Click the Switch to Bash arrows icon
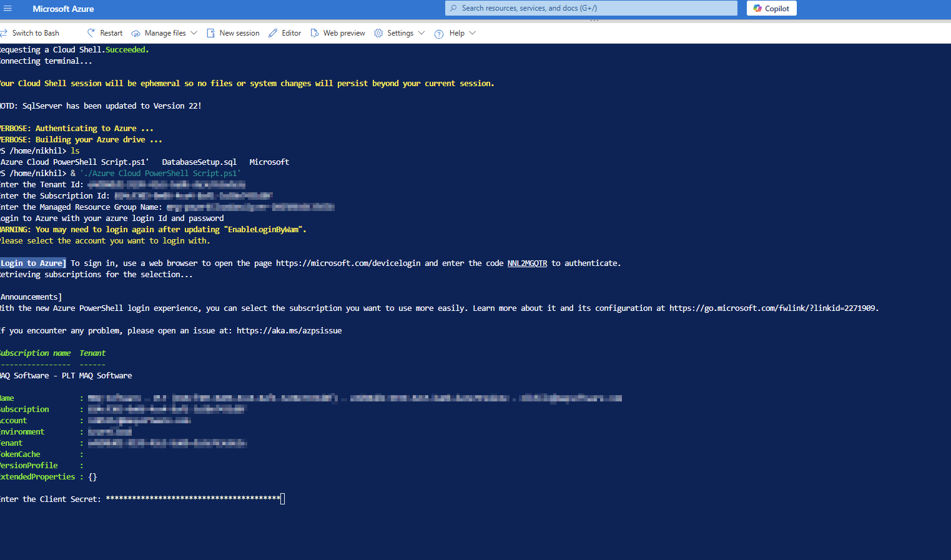This screenshot has height=560, width=951. pos(4,33)
